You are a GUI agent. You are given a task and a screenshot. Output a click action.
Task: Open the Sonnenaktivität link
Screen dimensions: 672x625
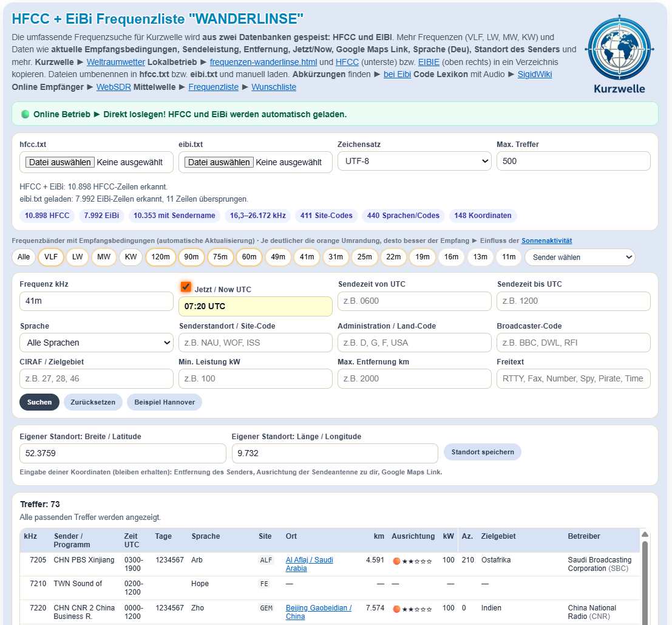tap(546, 241)
